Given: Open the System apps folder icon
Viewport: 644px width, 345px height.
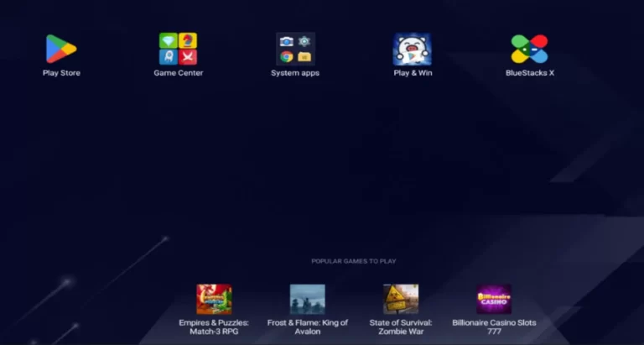Looking at the screenshot, I should [295, 49].
